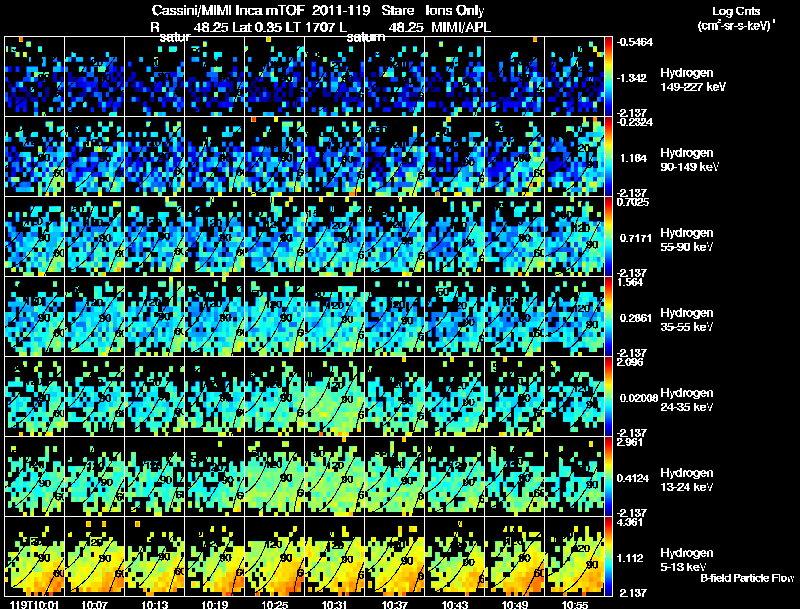Click the '10:19' time axis label
Image resolution: width=800 pixels, height=609 pixels.
coord(214,604)
